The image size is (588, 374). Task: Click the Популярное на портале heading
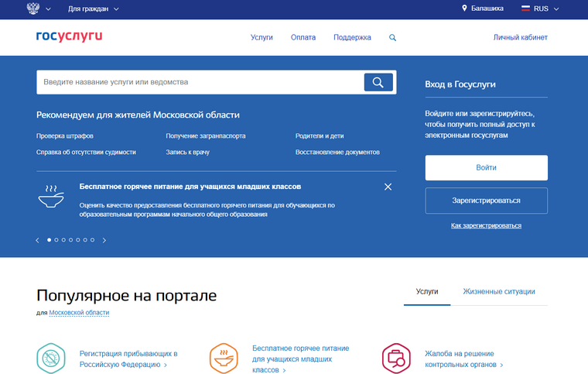click(126, 296)
